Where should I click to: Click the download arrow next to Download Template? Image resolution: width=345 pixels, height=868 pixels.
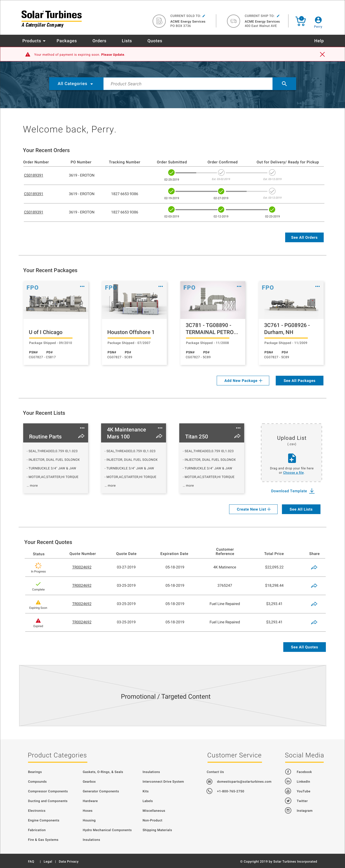pos(312,491)
